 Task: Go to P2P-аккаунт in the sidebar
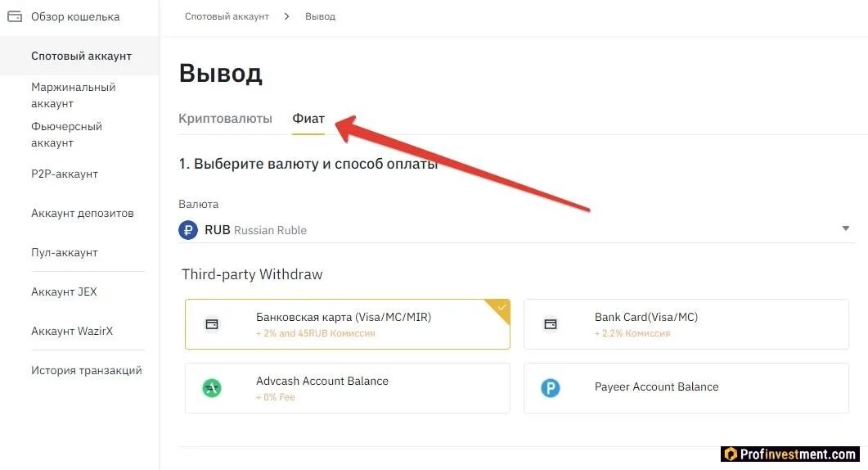pyautogui.click(x=65, y=174)
